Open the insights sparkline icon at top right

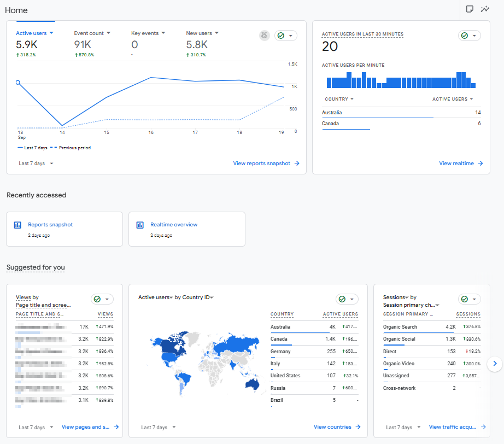click(484, 9)
